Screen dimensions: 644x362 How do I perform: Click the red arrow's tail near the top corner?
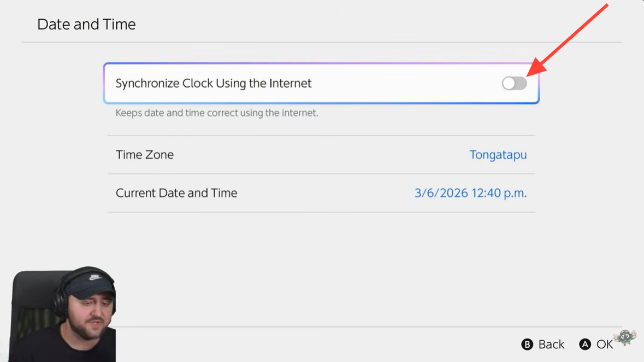tap(605, 7)
